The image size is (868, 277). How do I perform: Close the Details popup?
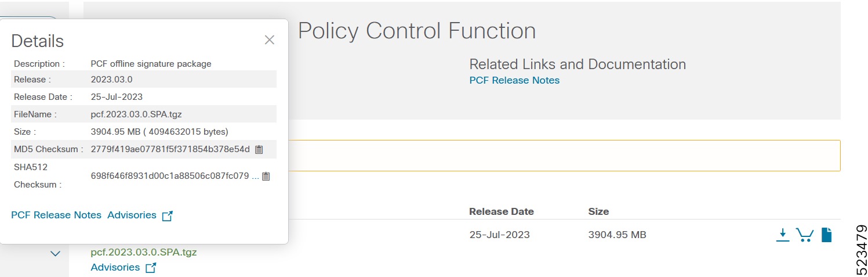tap(269, 39)
